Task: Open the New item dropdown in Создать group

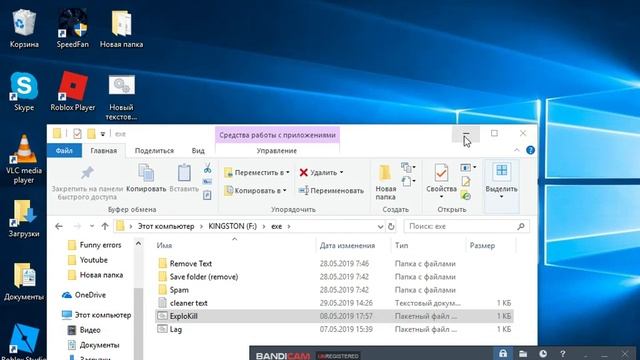Action: click(x=408, y=167)
